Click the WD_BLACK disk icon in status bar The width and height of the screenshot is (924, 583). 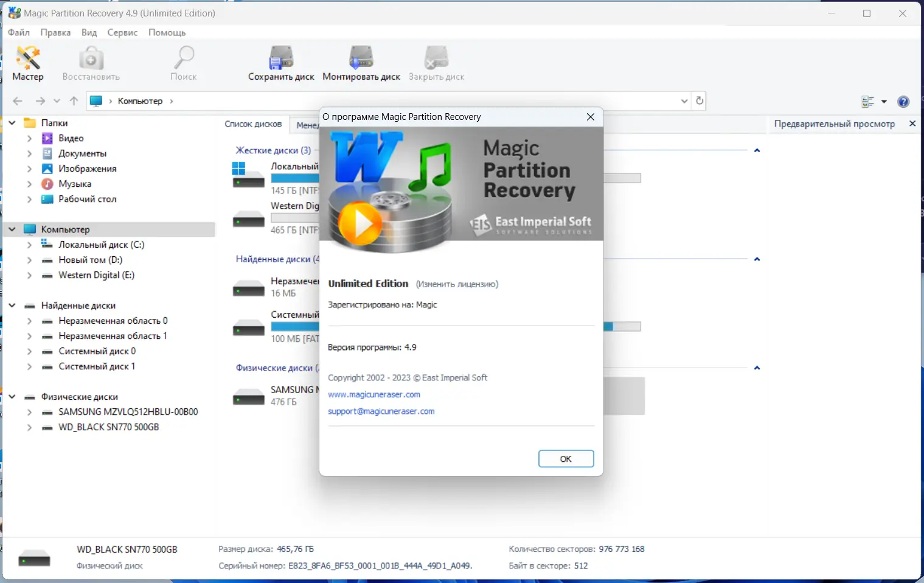(x=34, y=557)
